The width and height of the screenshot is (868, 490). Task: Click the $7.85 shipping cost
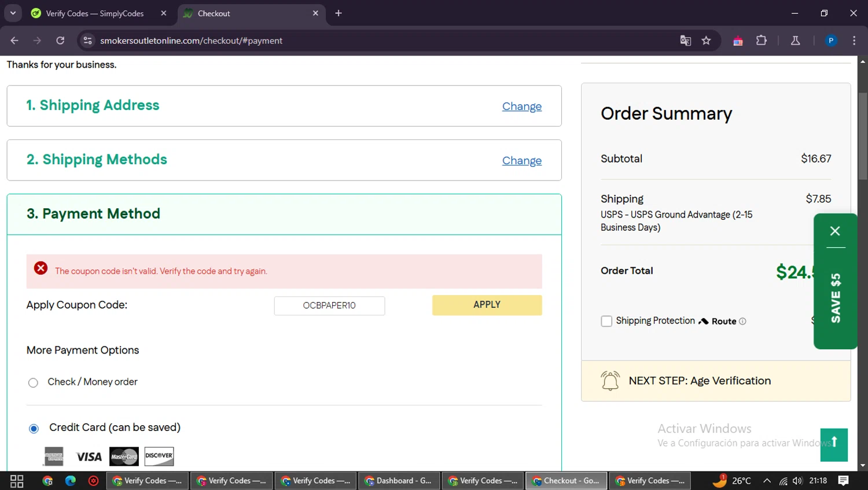coord(818,199)
